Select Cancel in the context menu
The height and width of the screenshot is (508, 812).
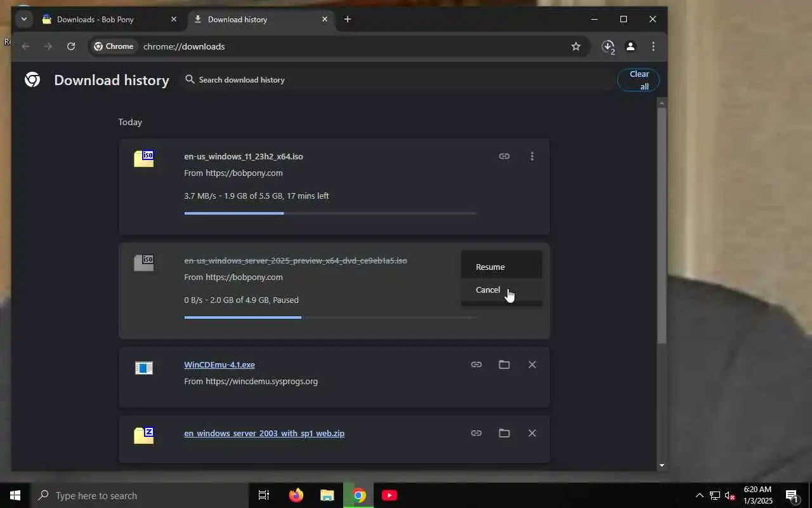click(502, 290)
